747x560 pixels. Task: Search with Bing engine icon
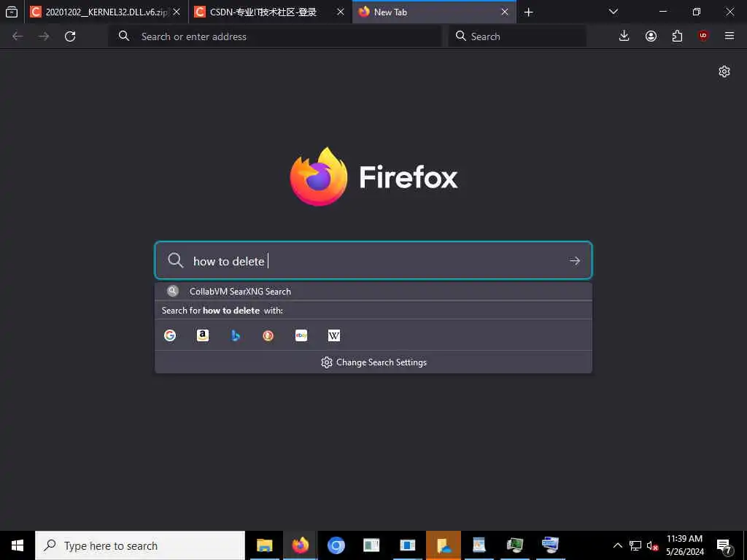click(236, 335)
